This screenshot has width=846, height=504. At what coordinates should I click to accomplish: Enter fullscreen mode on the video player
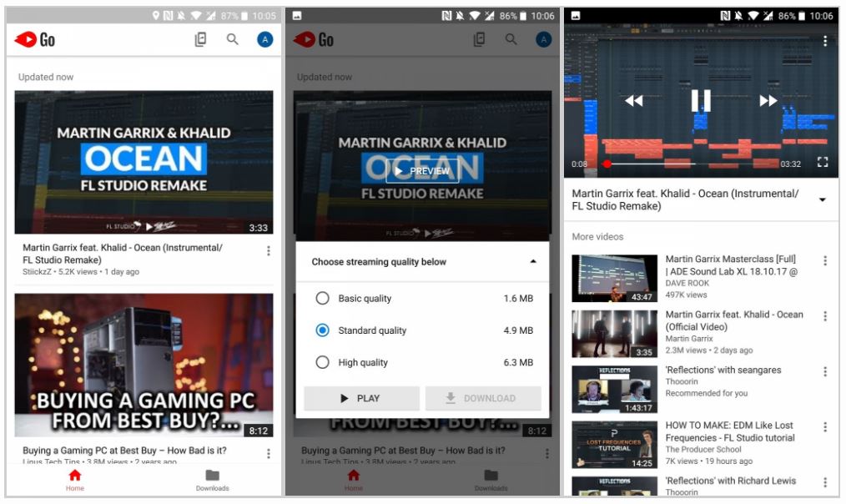point(823,163)
